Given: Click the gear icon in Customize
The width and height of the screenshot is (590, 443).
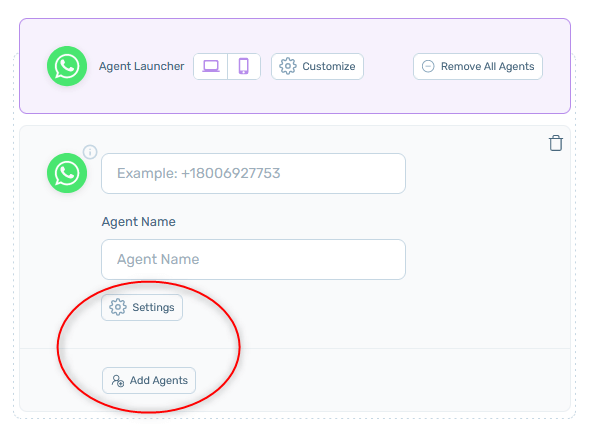Looking at the screenshot, I should pyautogui.click(x=288, y=66).
